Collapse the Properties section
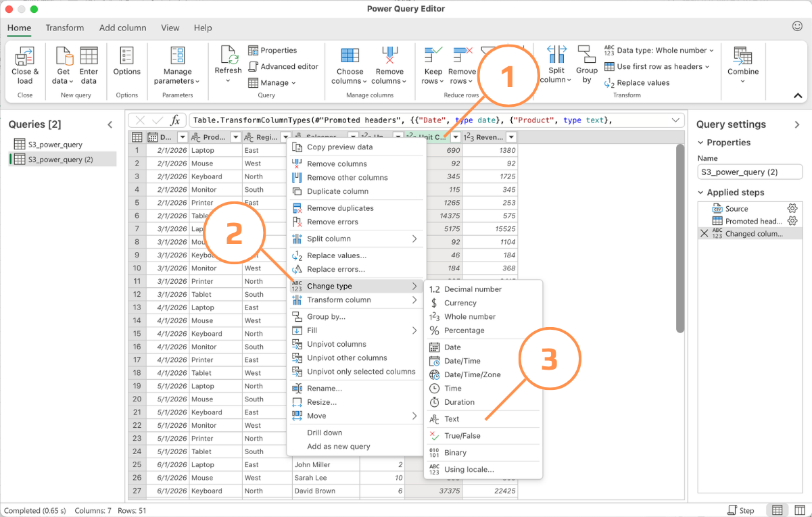Viewport: 812px width, 517px height. point(700,143)
